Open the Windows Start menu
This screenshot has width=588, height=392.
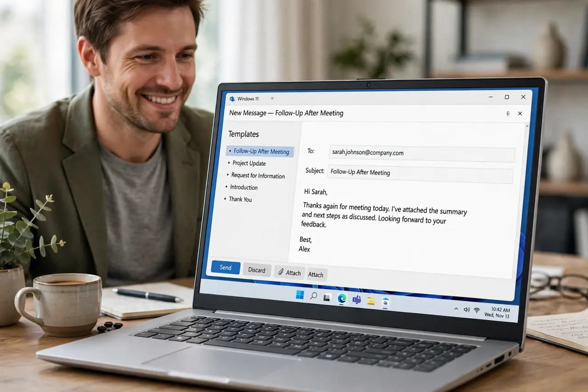point(300,295)
